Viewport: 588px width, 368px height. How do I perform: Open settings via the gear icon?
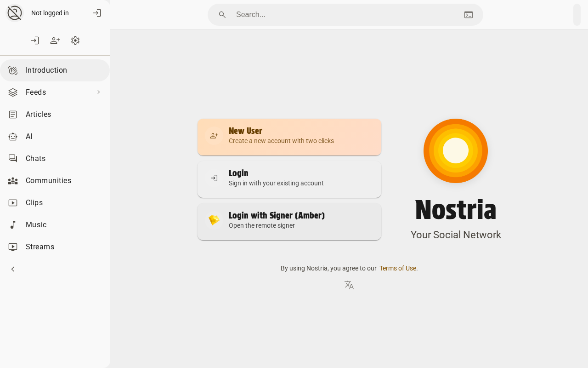tap(75, 40)
